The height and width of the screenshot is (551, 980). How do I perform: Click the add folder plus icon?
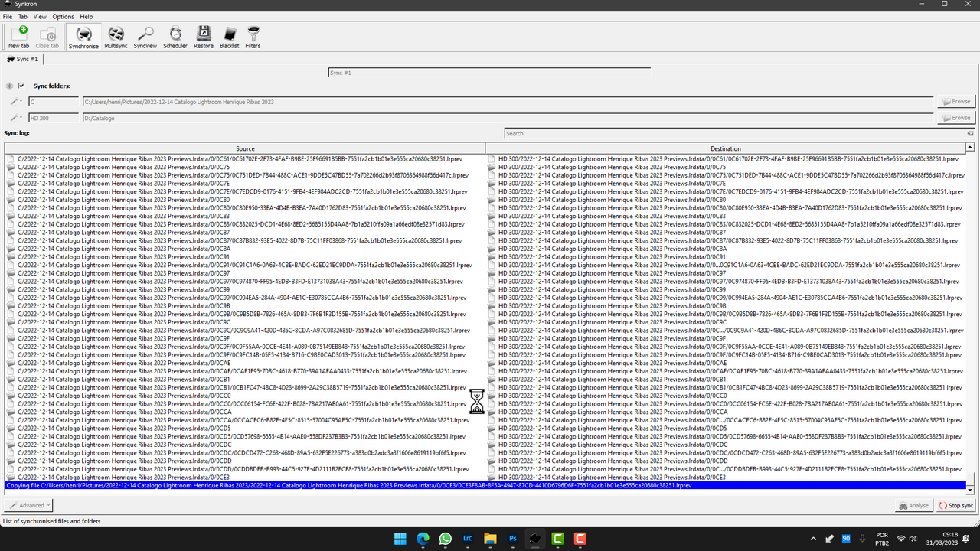(x=9, y=86)
